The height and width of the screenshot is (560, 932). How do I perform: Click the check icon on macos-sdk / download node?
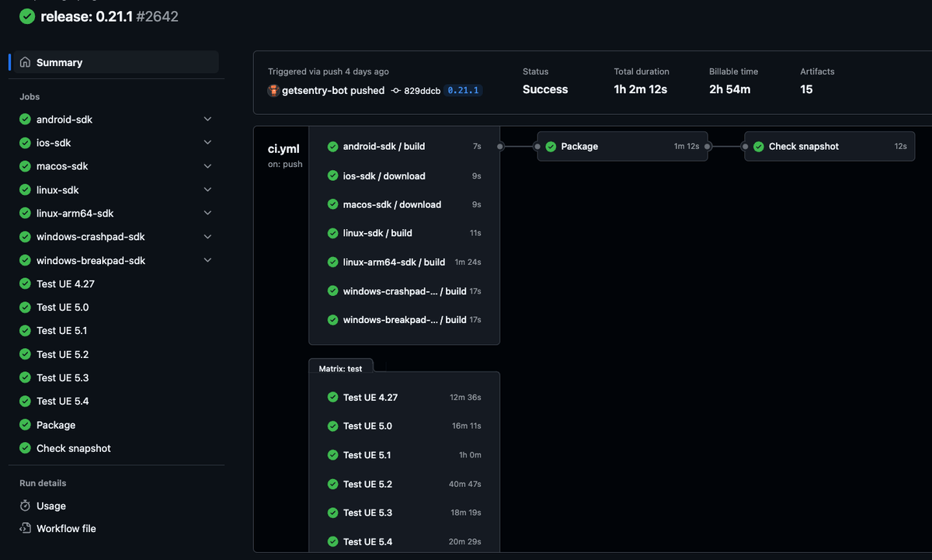[332, 204]
